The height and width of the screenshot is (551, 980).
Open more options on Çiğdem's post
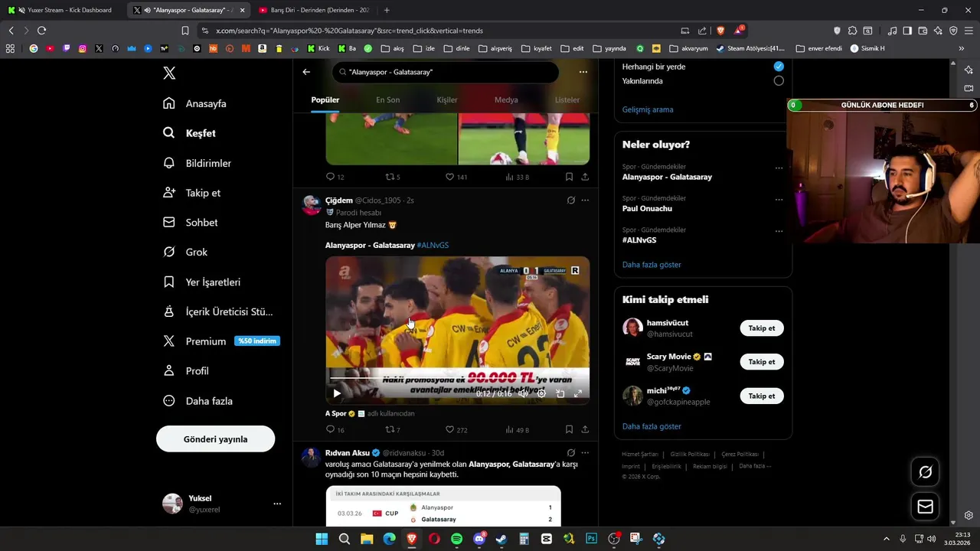pos(585,201)
